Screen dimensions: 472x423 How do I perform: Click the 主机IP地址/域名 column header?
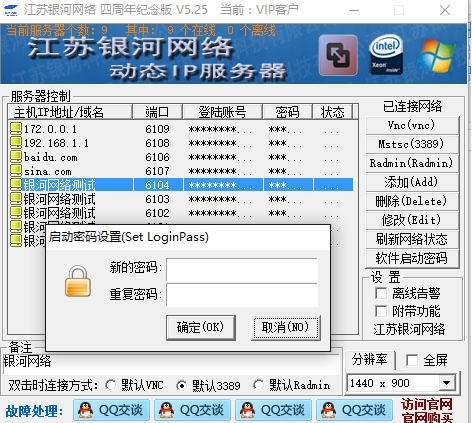(x=70, y=112)
